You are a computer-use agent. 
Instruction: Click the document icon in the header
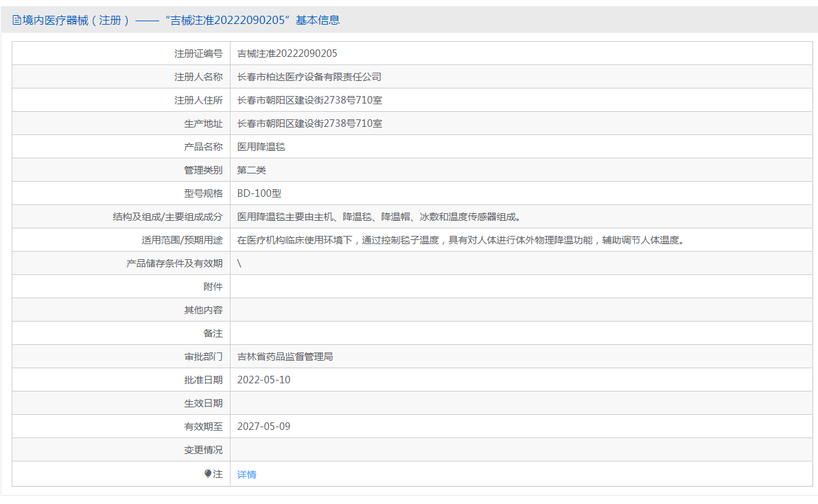pos(16,21)
